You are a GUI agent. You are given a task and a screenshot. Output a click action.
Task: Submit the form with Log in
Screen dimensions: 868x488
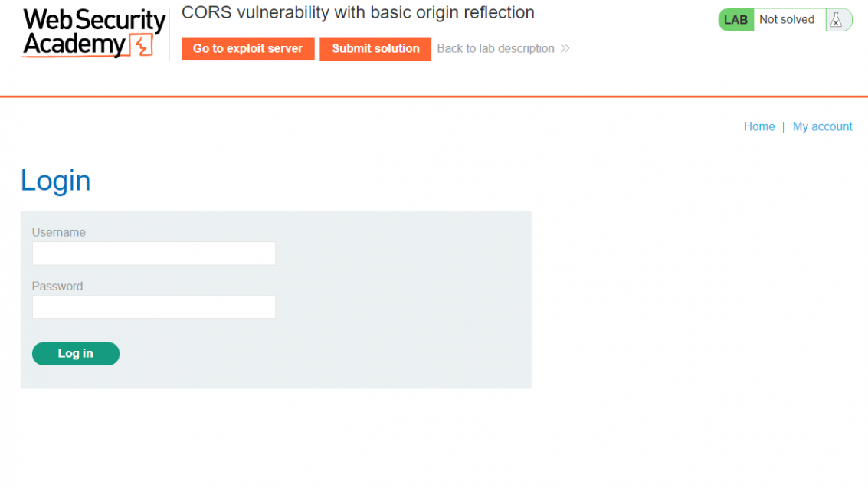tap(76, 354)
